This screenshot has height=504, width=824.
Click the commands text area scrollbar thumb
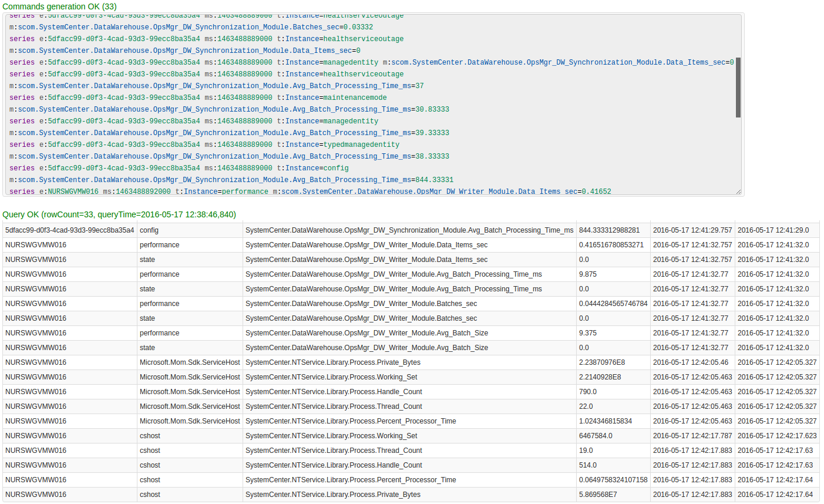tap(738, 88)
